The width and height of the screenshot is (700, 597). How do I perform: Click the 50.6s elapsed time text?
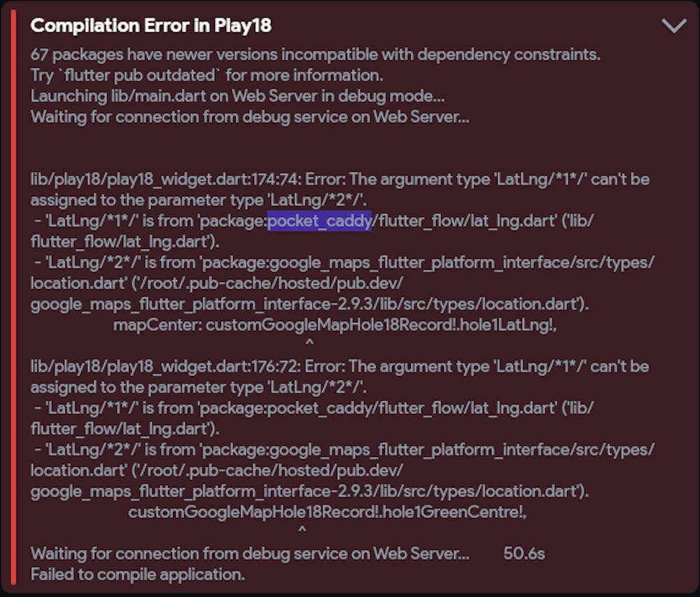(524, 554)
